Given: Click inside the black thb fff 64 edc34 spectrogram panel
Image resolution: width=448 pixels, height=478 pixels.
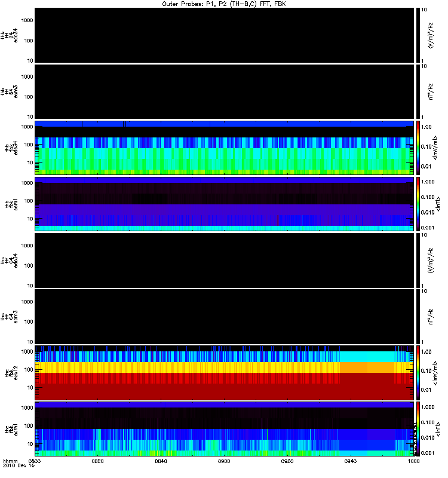Looking at the screenshot, I should [x=225, y=35].
